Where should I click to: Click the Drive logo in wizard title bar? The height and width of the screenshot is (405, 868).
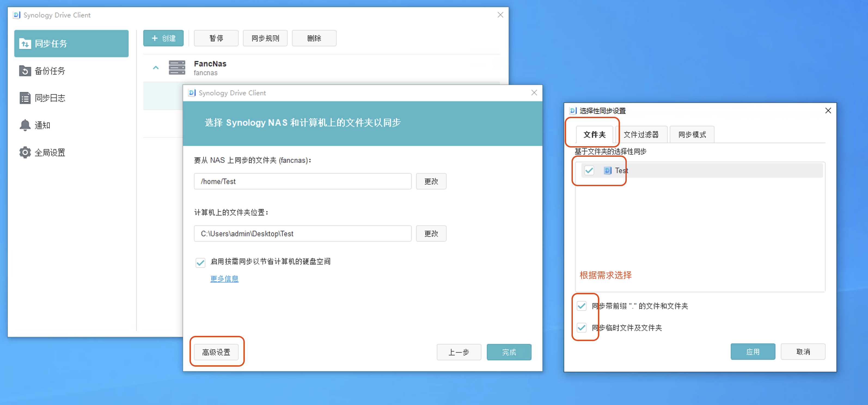[192, 93]
